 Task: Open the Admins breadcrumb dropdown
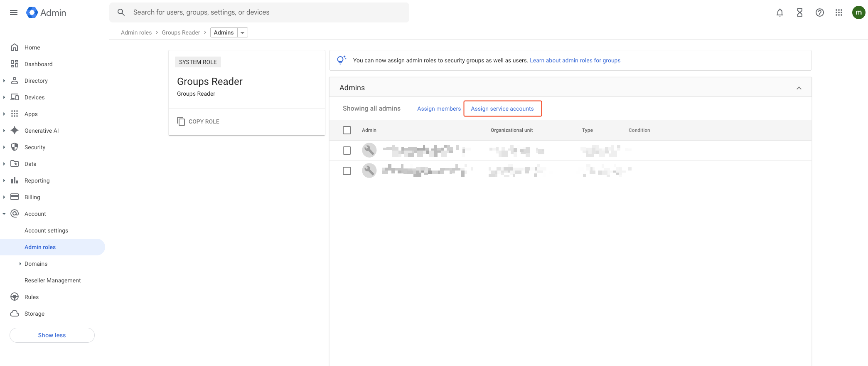point(242,32)
